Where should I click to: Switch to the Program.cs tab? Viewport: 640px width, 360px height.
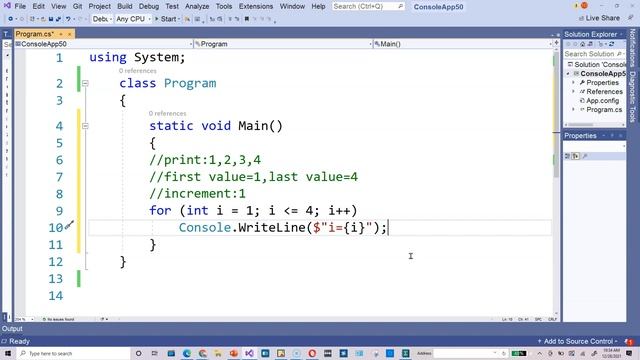[34, 34]
